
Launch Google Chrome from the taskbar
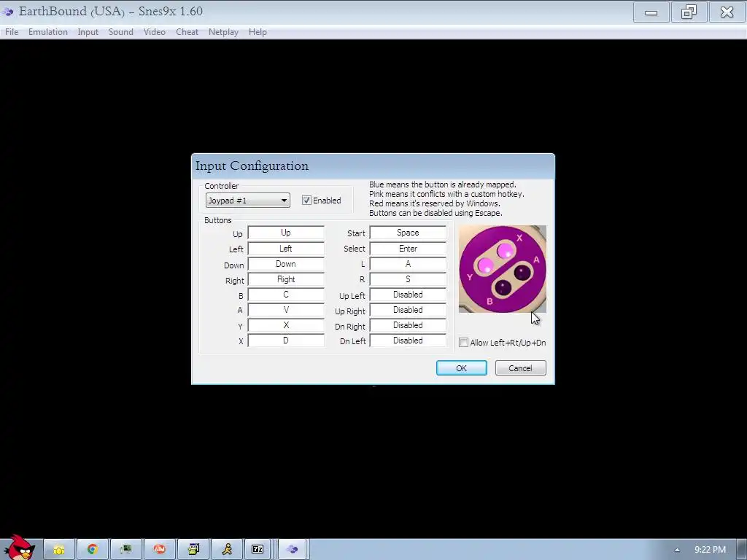point(93,550)
